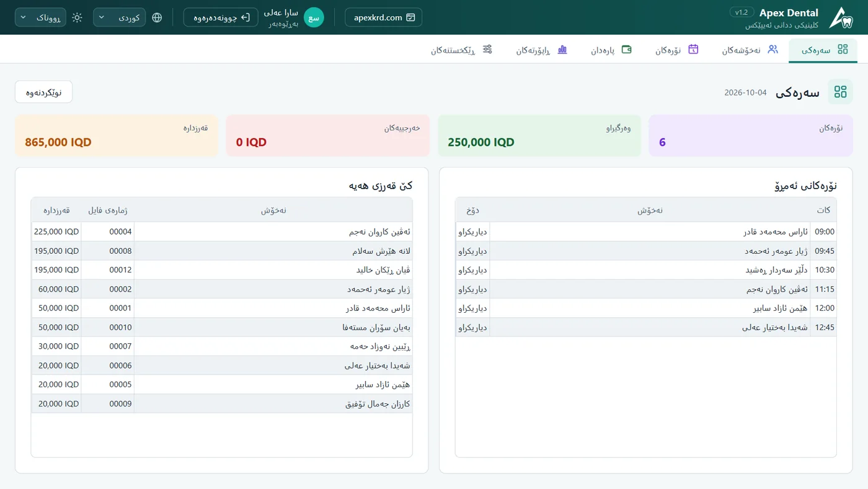
Task: Select the 11:15 appointment time cell
Action: coord(824,289)
